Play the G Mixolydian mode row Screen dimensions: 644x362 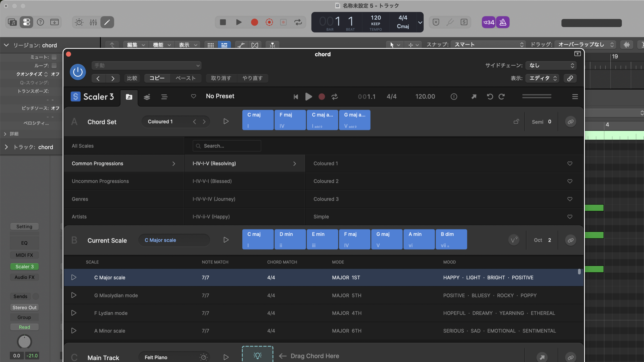coord(73,295)
